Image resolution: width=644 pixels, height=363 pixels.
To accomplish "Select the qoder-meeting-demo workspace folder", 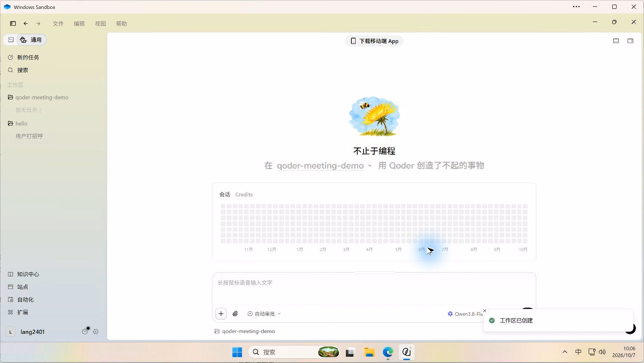I will pos(42,97).
